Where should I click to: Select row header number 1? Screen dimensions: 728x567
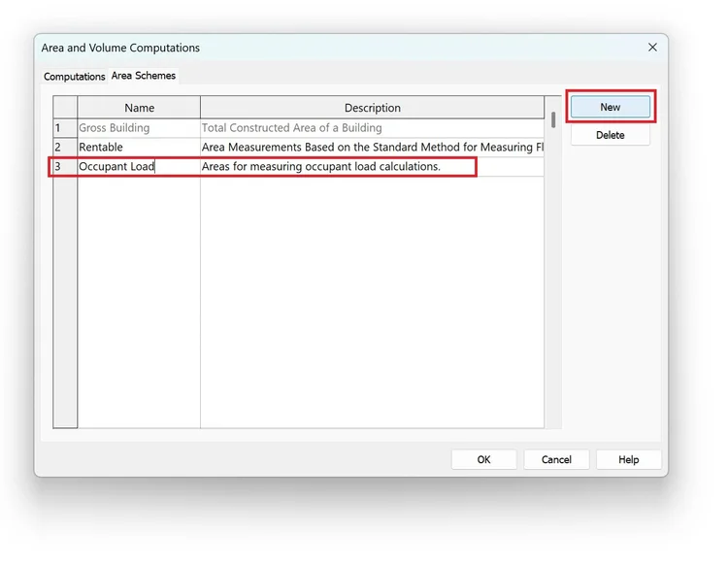point(65,128)
